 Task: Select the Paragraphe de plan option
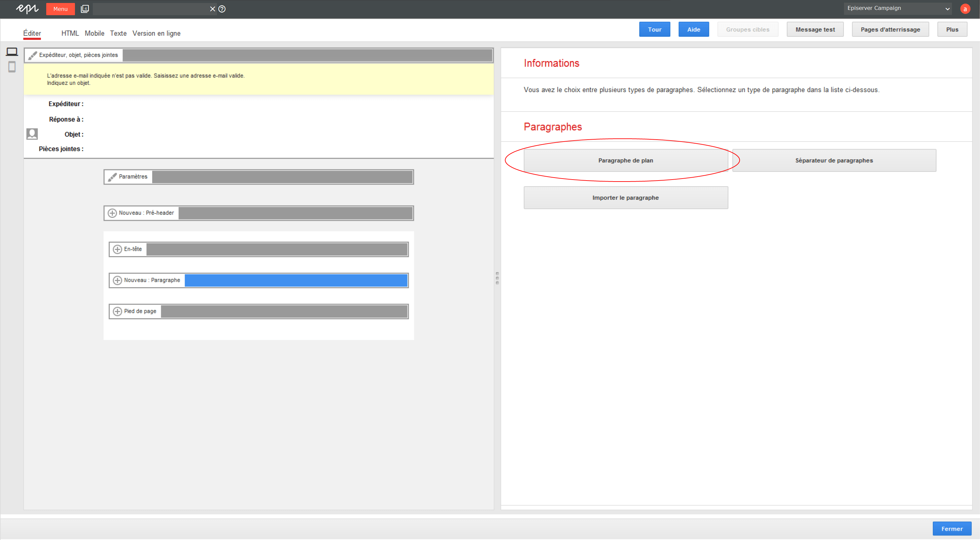[625, 160]
